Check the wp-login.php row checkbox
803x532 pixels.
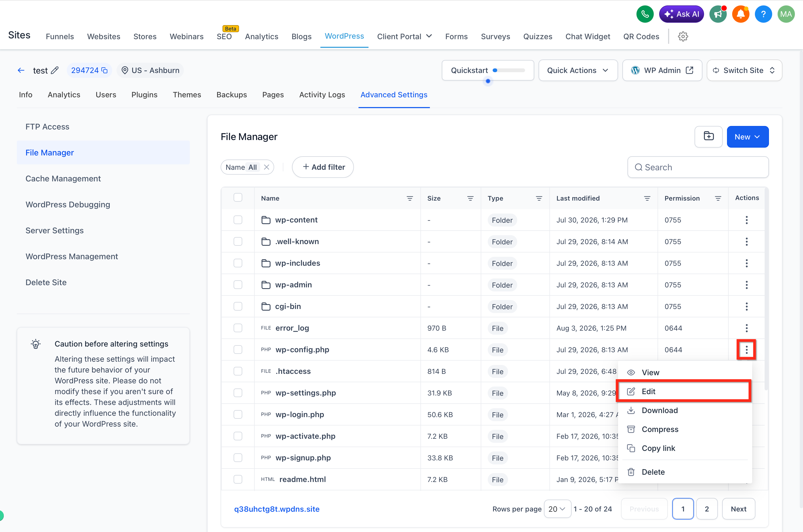[238, 414]
